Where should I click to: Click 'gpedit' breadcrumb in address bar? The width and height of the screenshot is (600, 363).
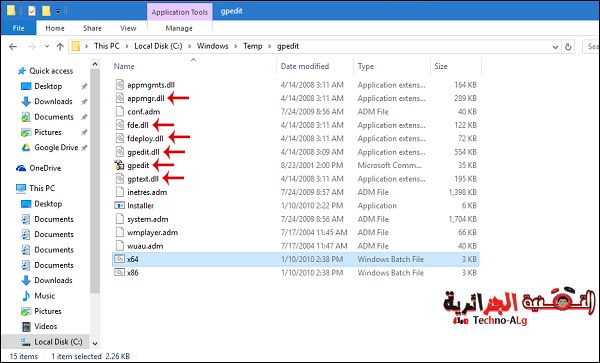point(288,46)
